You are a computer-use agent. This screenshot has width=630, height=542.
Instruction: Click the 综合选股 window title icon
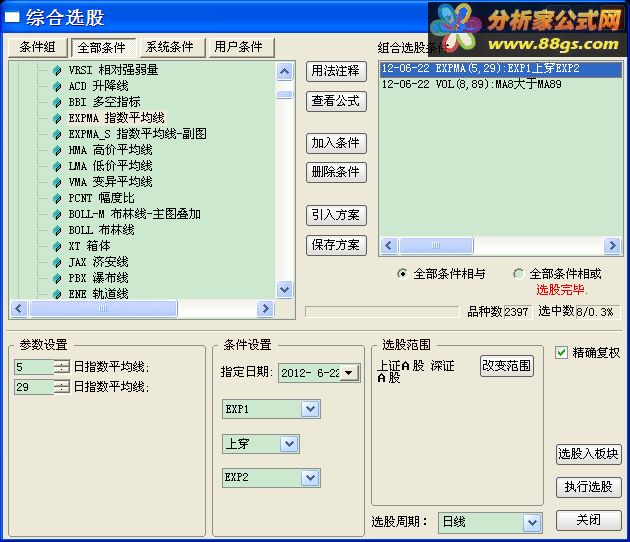(12, 17)
